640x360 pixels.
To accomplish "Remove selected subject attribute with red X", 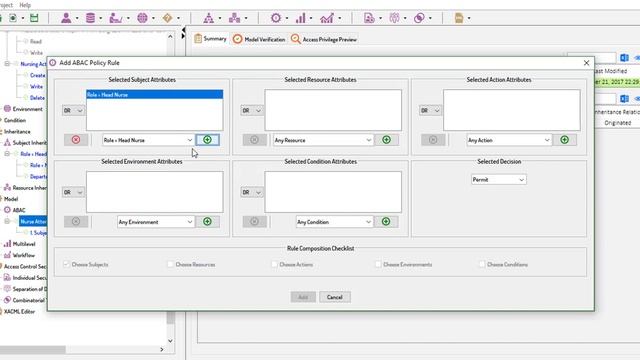I will [76, 140].
